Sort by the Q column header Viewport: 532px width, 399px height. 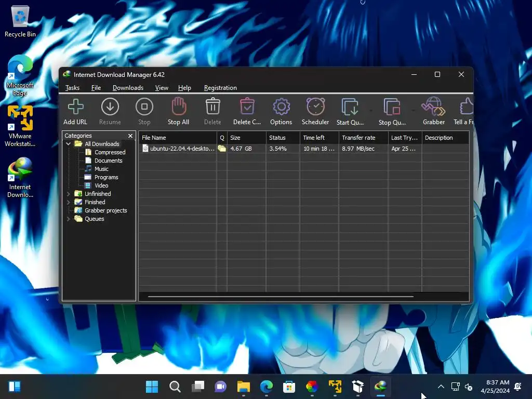[x=222, y=138]
